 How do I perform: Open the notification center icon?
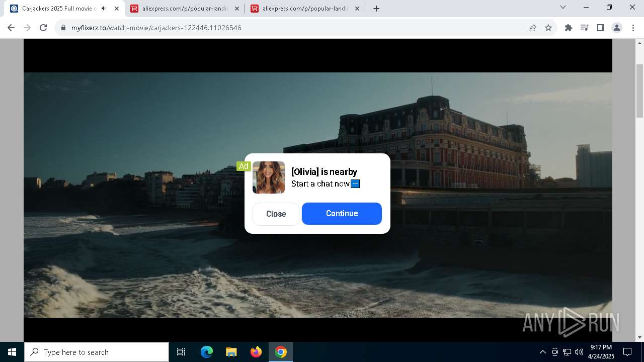[627, 352]
